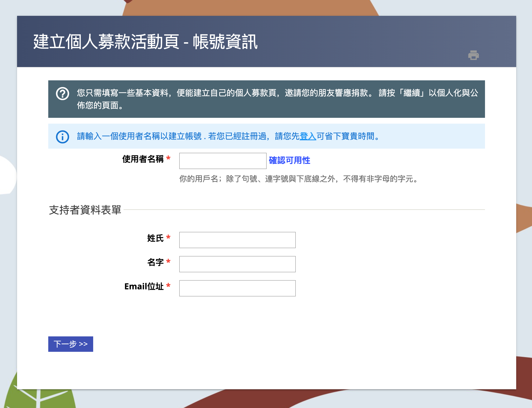Click the printer icon in header

click(473, 55)
